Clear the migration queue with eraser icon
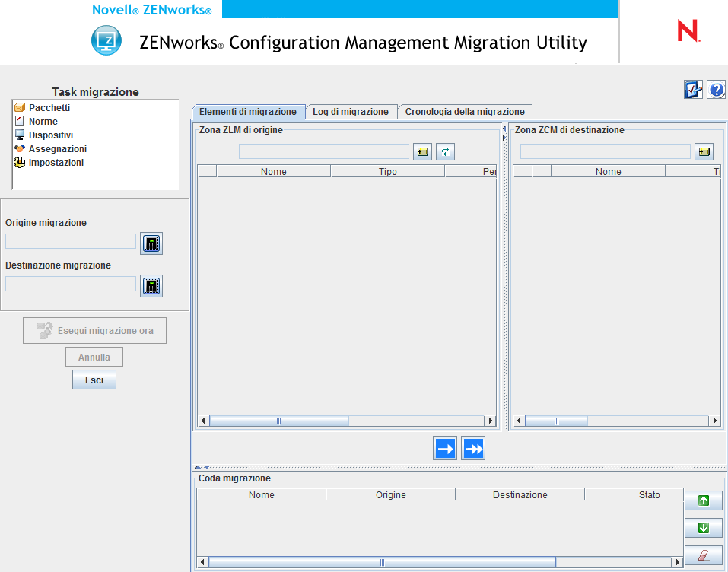 [703, 555]
